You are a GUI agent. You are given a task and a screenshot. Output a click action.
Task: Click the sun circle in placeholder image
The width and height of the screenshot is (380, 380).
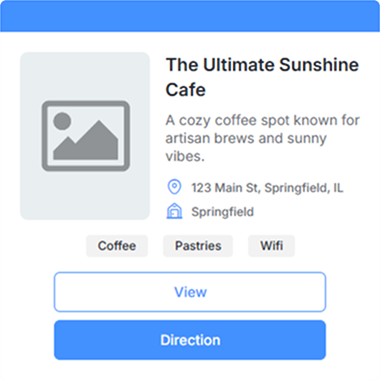tap(62, 121)
